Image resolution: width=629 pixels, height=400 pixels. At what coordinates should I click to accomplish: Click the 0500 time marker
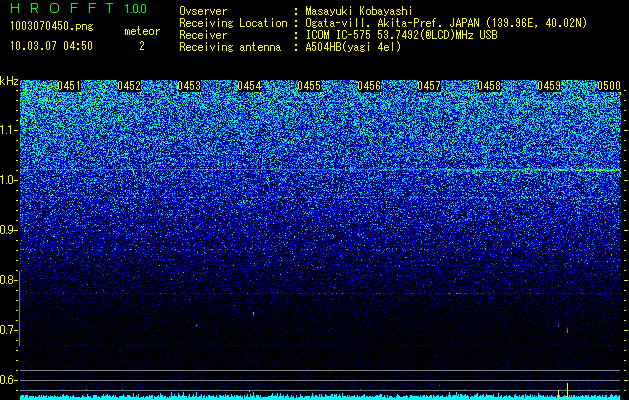[x=609, y=86]
